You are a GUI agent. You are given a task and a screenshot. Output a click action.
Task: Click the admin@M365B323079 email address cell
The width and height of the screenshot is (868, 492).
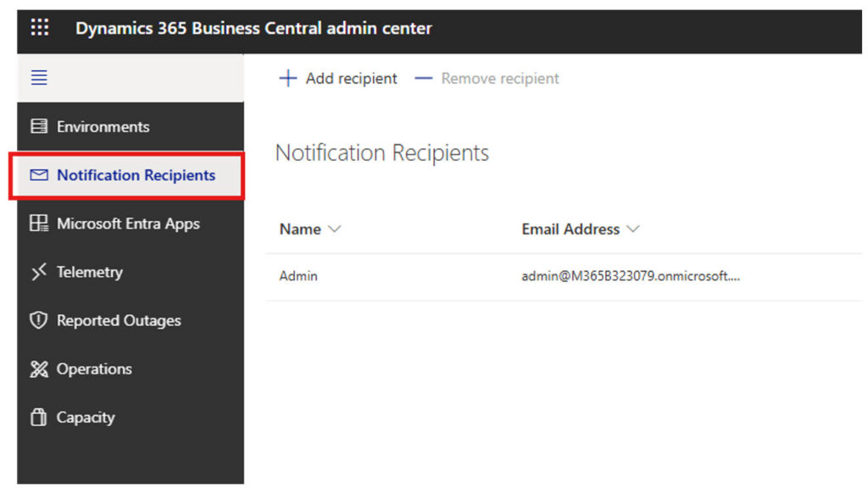631,276
